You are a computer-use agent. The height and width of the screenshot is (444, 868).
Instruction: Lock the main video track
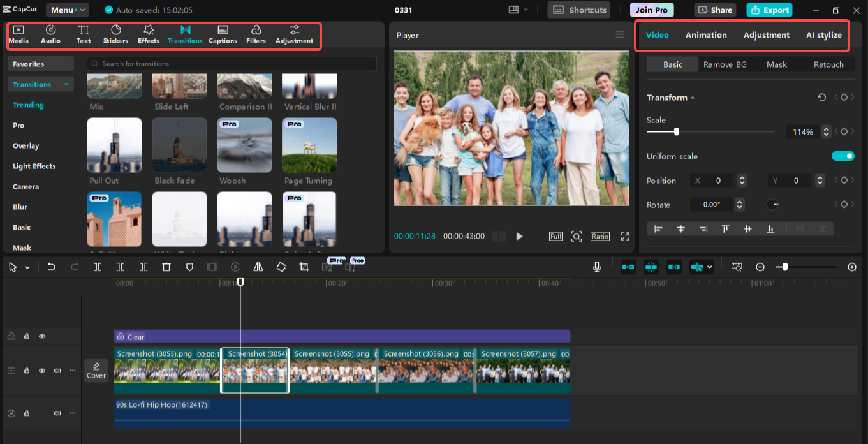coord(27,371)
